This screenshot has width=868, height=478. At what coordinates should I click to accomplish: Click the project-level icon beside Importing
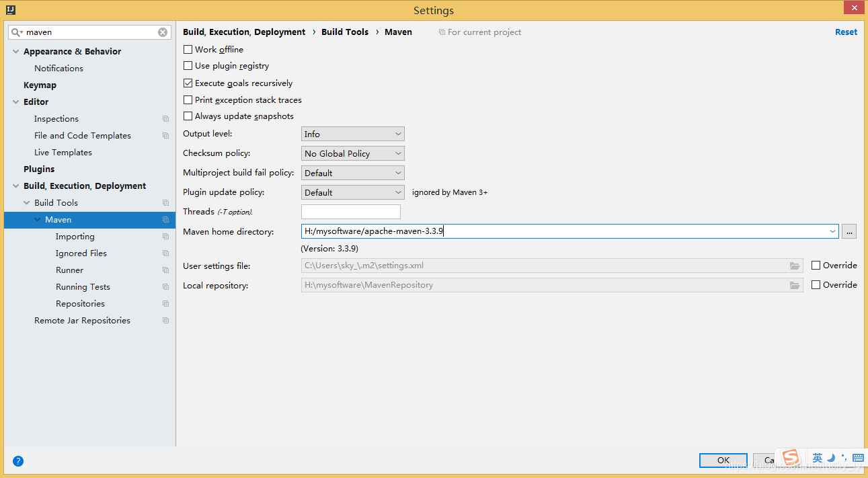click(x=165, y=237)
